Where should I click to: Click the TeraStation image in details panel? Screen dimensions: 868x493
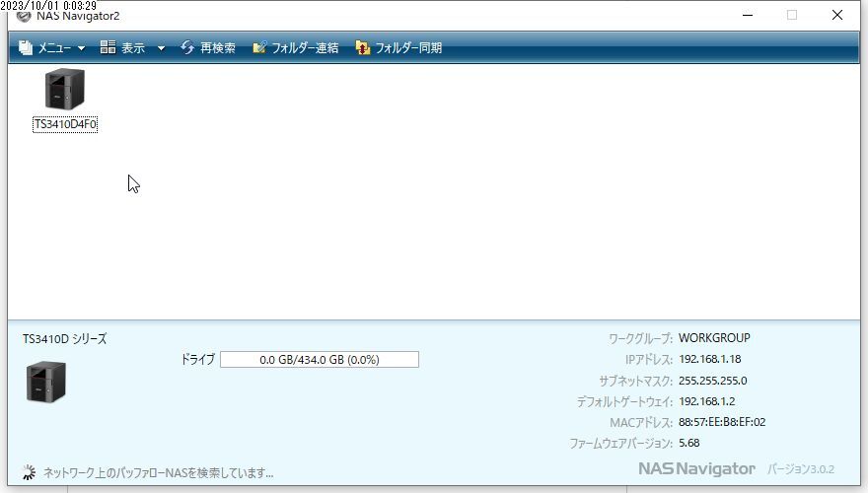pos(46,382)
